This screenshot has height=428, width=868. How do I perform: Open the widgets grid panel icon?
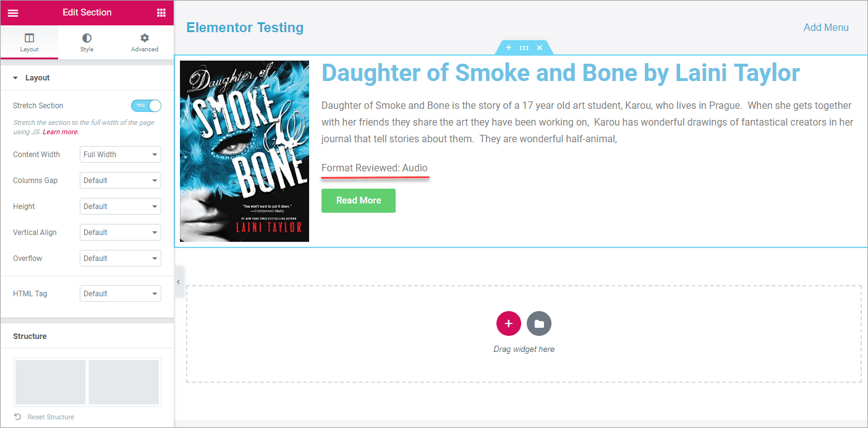coord(161,13)
